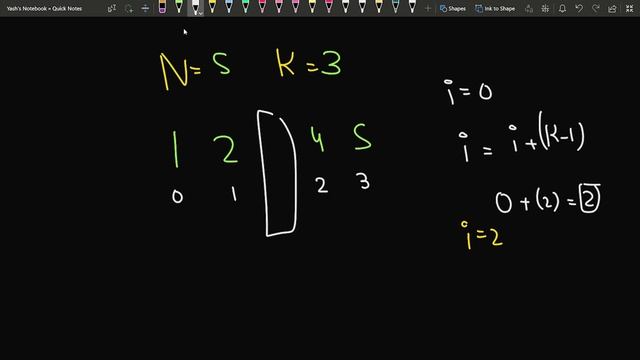Choose the red pen next to the mint green pen
The image size is (640, 360).
(262, 7)
